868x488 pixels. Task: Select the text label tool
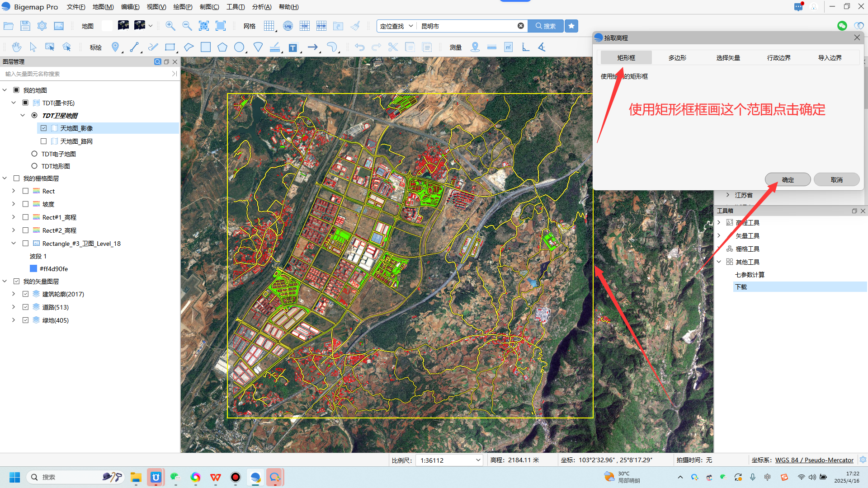pos(293,47)
